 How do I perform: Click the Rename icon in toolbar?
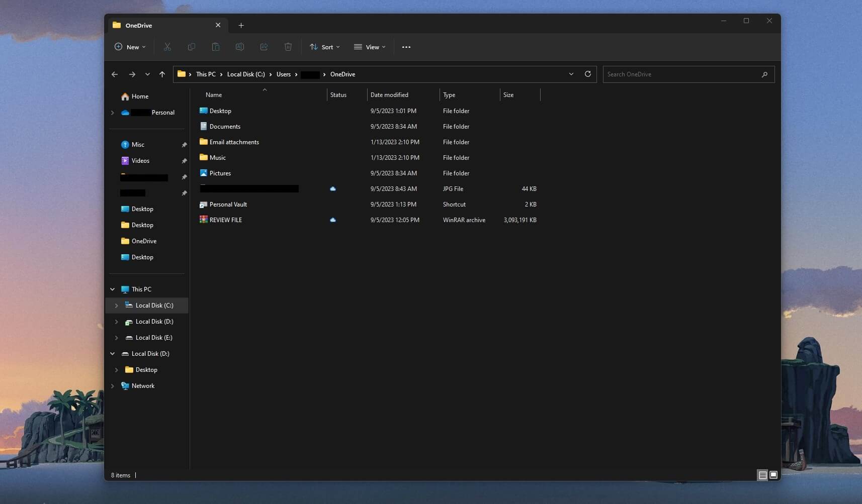pyautogui.click(x=240, y=47)
